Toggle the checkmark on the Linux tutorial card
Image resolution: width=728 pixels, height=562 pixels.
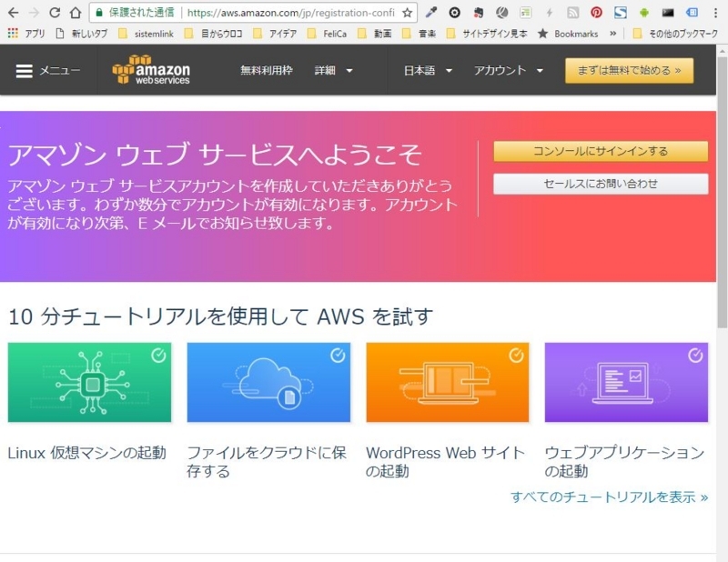click(158, 353)
